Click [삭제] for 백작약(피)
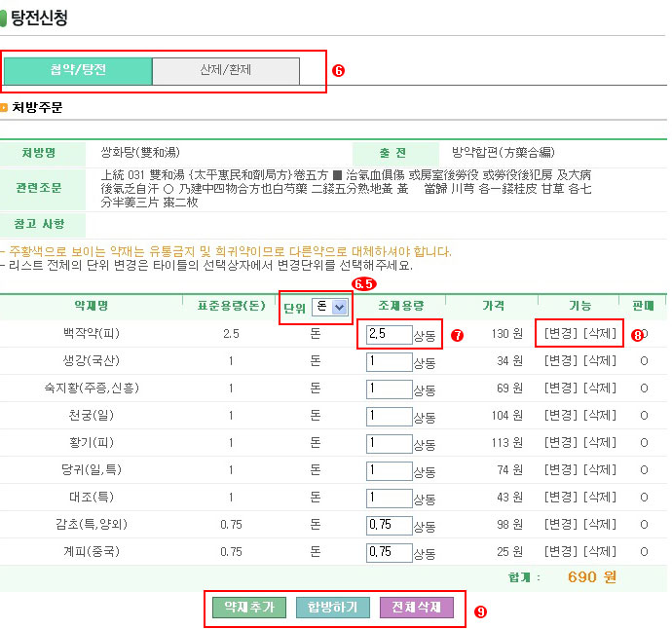The image size is (672, 629). click(599, 334)
